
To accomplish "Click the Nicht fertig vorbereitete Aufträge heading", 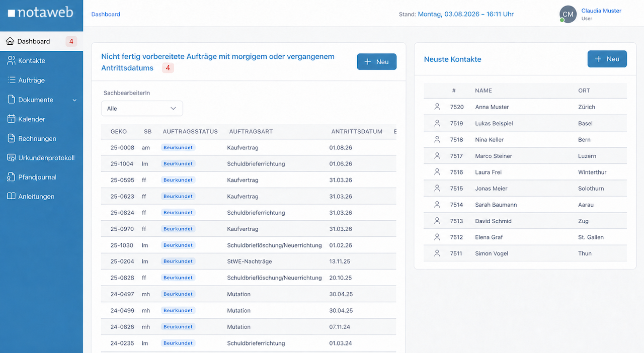I will coord(218,62).
